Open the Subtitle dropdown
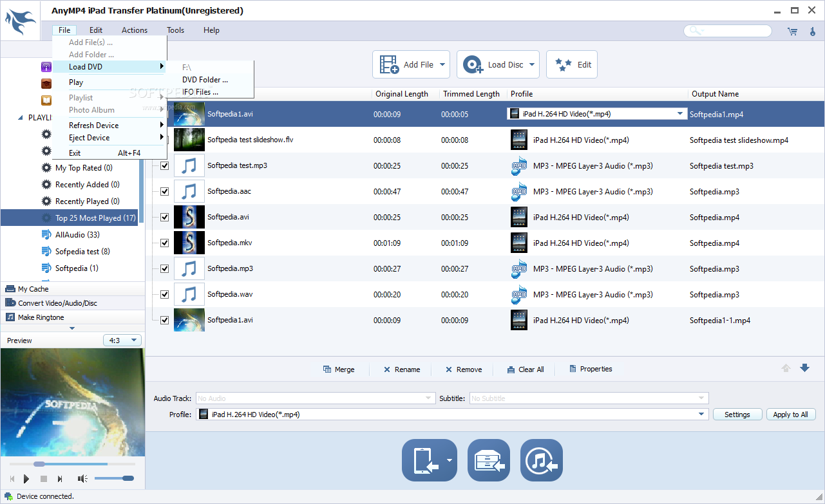Screen dimensions: 825x504 click(589, 398)
